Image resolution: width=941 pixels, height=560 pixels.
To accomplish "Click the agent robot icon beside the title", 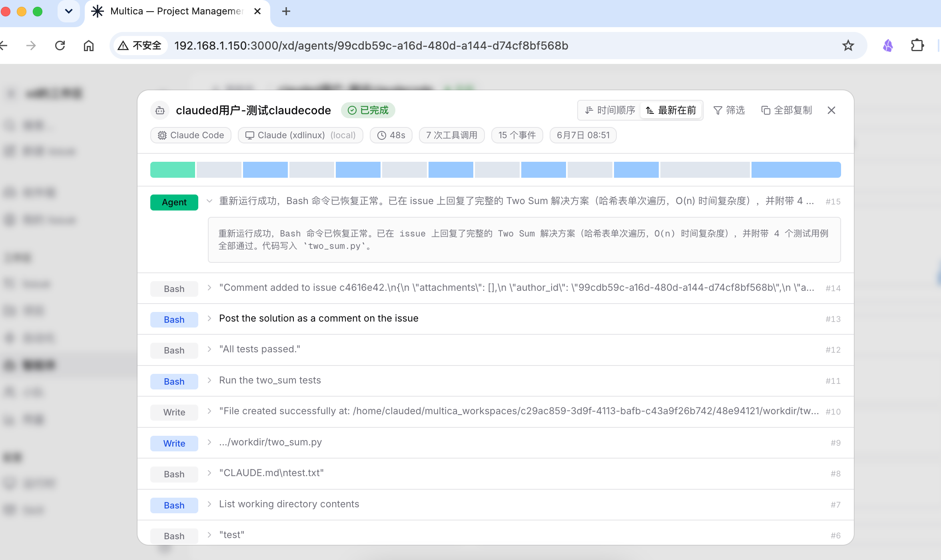I will (160, 110).
